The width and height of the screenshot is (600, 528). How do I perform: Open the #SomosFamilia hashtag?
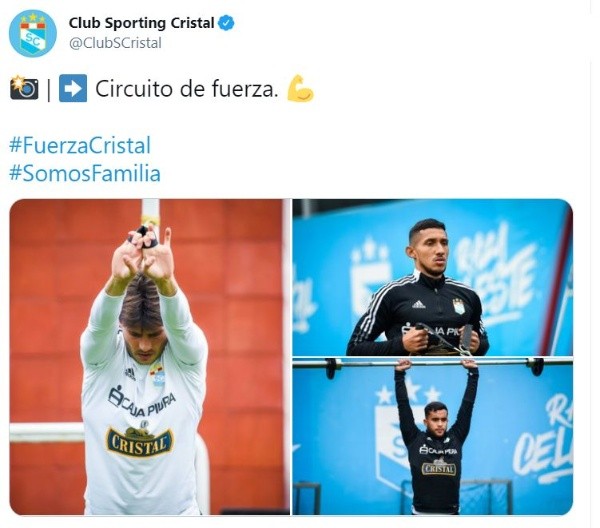tap(85, 173)
